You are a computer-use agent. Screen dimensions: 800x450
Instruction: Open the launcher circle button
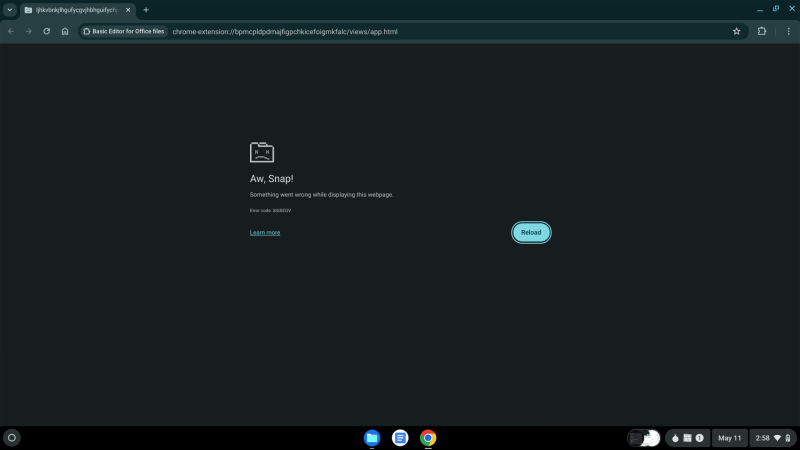pyautogui.click(x=12, y=438)
